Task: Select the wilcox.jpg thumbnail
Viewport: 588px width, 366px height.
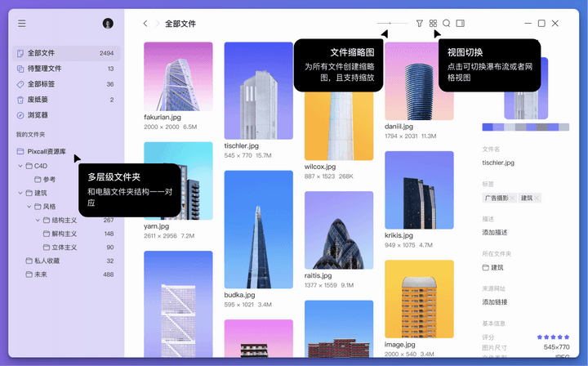Action: pos(339,126)
